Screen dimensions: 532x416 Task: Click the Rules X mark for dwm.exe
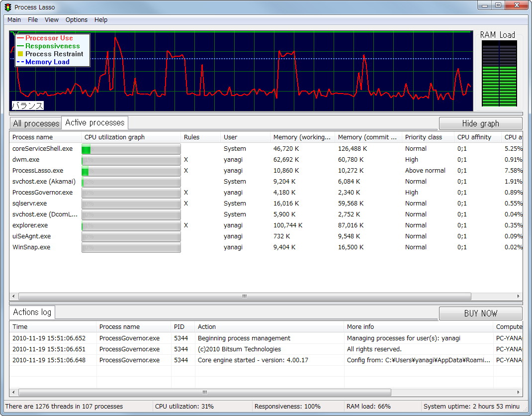pyautogui.click(x=186, y=160)
